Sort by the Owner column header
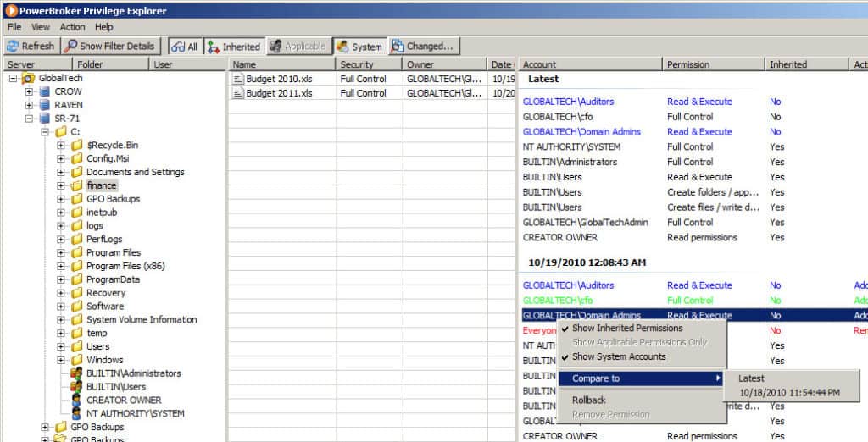Screen dimensions: 868x442 [x=444, y=64]
